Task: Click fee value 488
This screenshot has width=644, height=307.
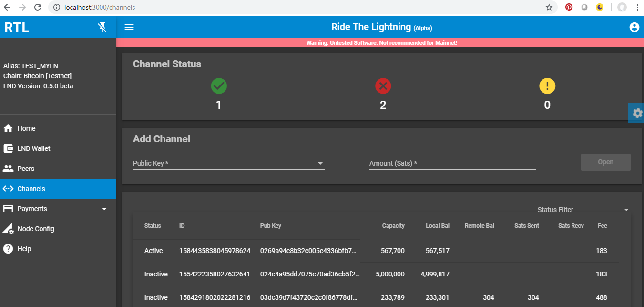Action: (x=602, y=297)
